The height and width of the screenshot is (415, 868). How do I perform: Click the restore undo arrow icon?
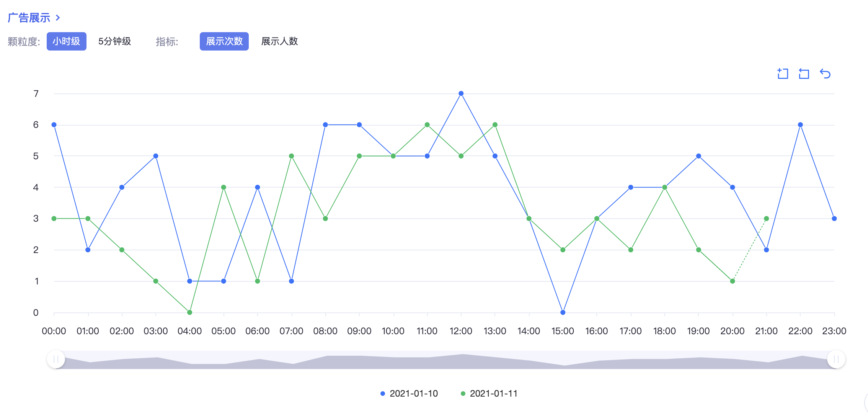tap(825, 74)
